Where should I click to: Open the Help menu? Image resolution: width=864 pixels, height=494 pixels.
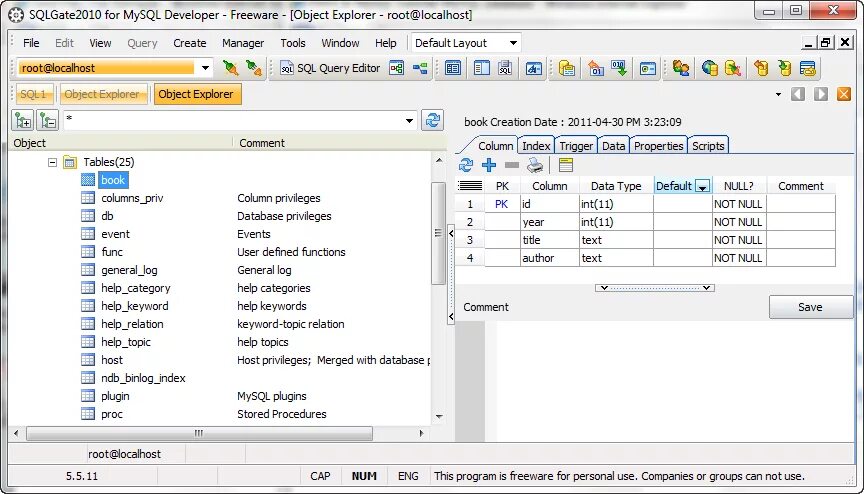coord(386,43)
